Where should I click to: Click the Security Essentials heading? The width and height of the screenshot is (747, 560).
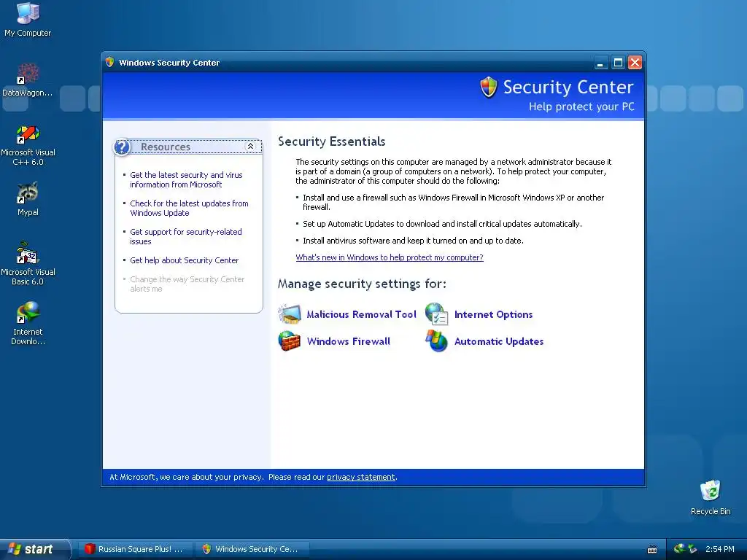point(332,141)
